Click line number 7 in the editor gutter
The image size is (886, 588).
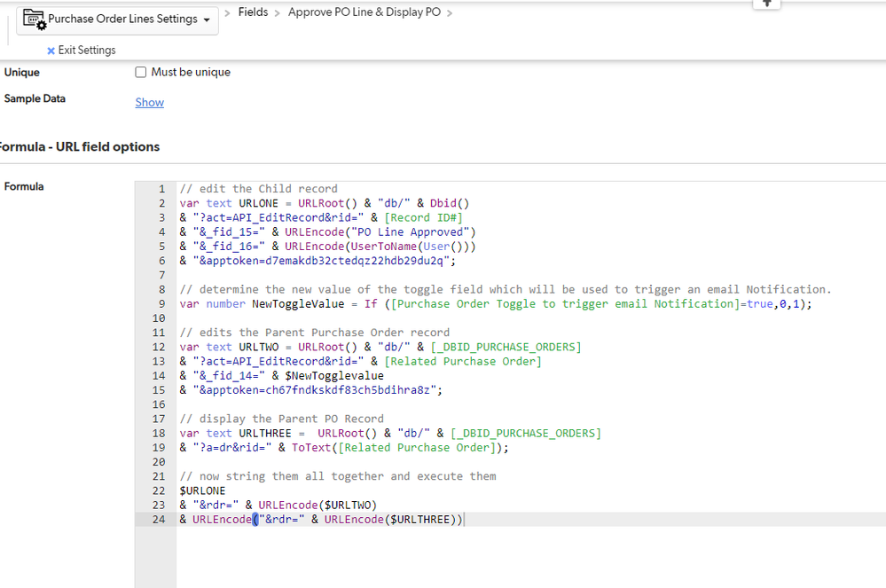(161, 275)
